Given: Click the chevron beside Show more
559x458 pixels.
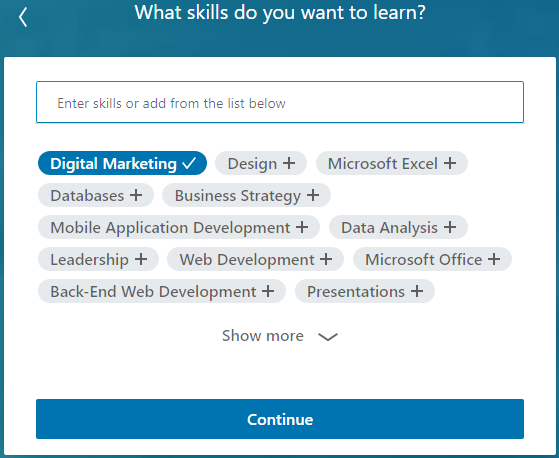Looking at the screenshot, I should (x=328, y=336).
